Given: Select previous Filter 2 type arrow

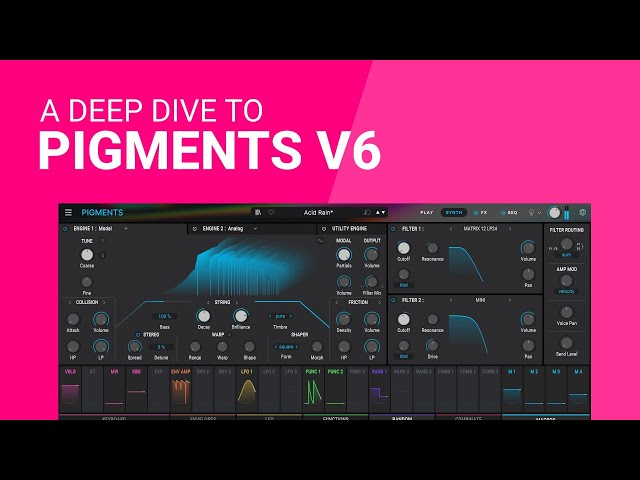Looking at the screenshot, I should (x=451, y=300).
